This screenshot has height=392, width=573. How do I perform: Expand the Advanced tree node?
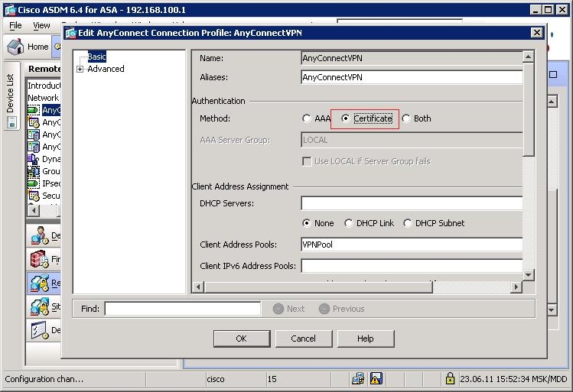pyautogui.click(x=80, y=69)
